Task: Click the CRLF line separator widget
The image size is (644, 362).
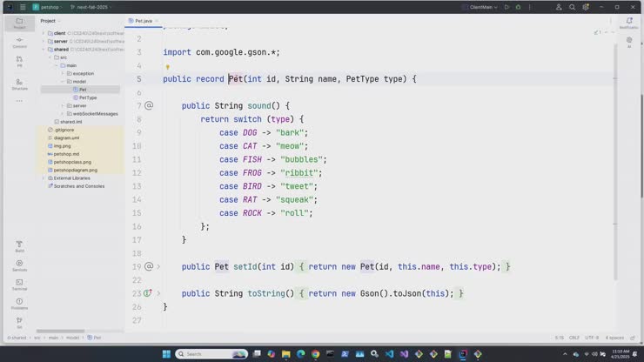Action: click(574, 338)
